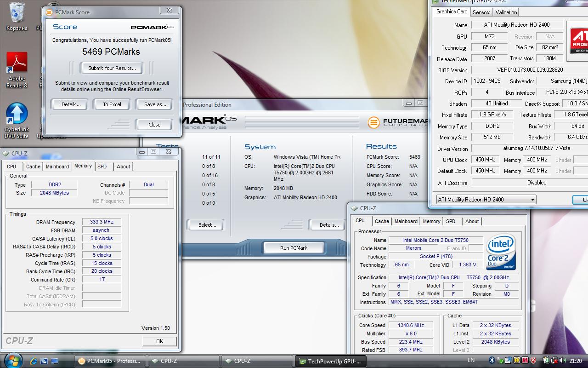This screenshot has height=368, width=588.
Task: Select the CyberLink DVD Suite desktop icon
Action: [x=17, y=121]
